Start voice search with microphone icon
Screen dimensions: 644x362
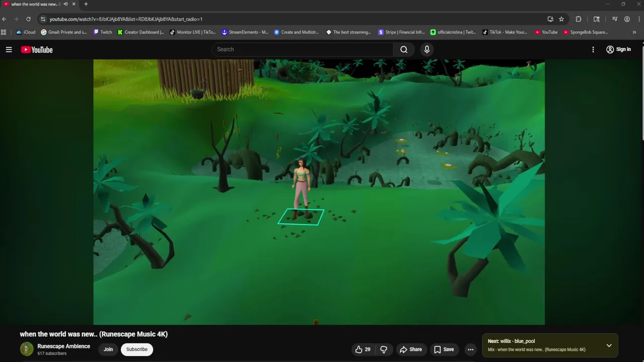(427, 49)
